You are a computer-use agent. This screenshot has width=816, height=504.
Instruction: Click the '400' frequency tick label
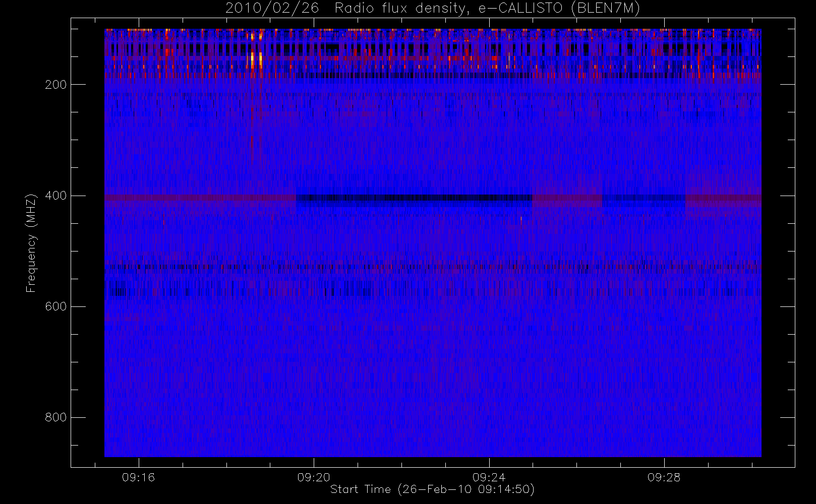55,196
